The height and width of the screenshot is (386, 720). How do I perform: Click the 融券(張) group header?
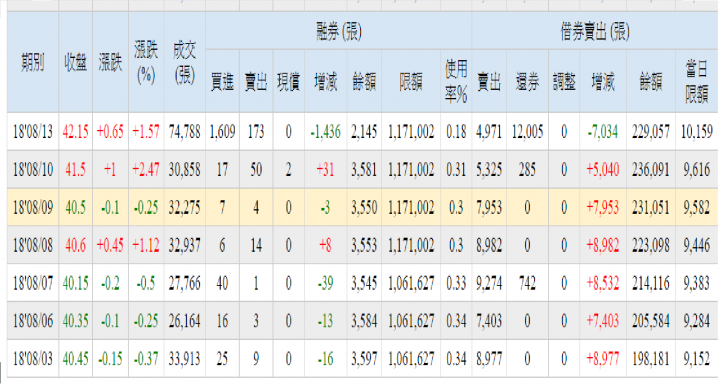(x=339, y=31)
